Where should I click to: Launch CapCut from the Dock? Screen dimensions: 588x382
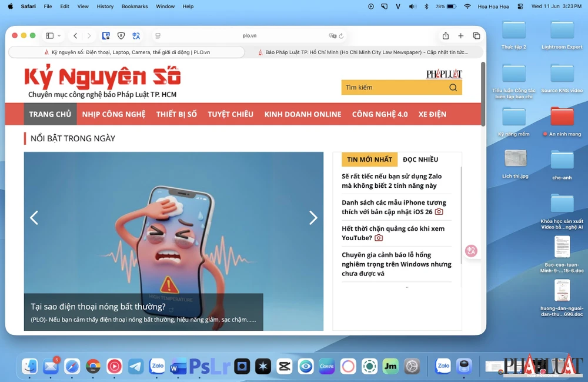(284, 366)
